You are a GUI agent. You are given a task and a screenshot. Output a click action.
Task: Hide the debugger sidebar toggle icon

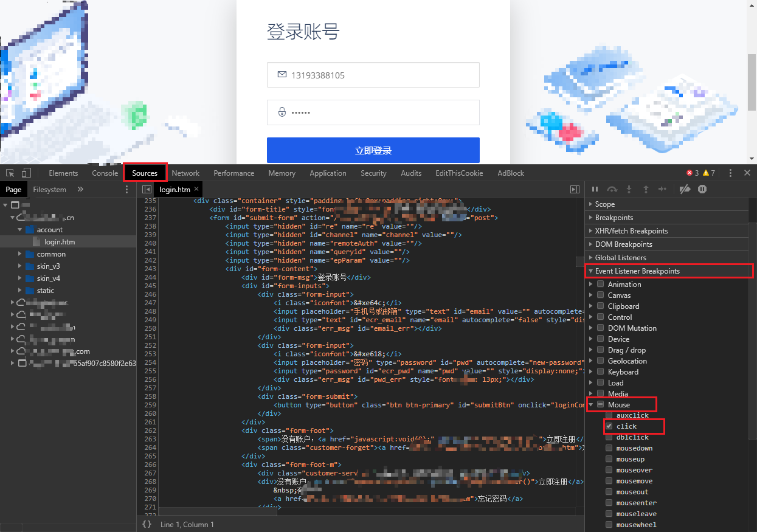coord(575,190)
